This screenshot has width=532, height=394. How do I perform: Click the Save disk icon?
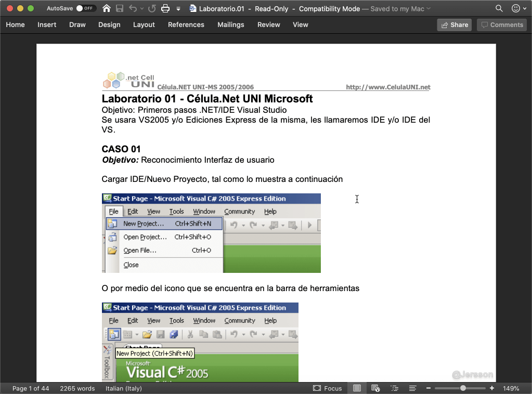point(120,8)
